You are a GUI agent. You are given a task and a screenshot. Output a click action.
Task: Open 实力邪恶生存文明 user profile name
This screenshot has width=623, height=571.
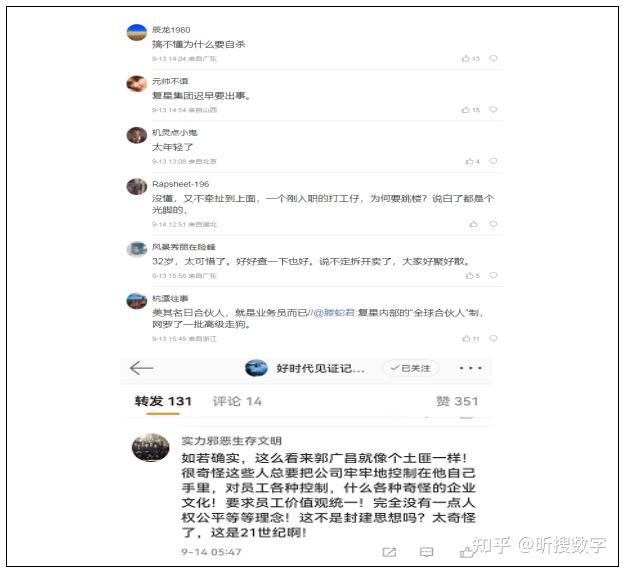coord(232,441)
